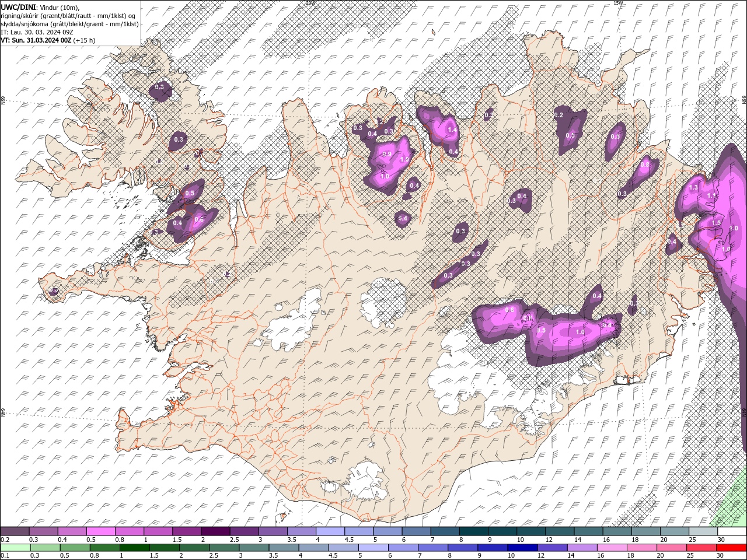The image size is (747, 560).
Task: Pick the dark teal upper swatch starting at 9
Action: click(x=501, y=531)
